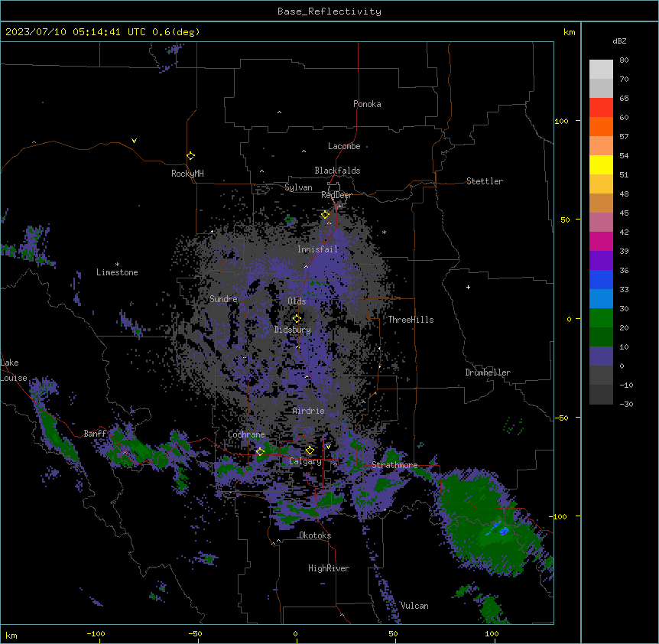Click the yellow diamond marker south of RedDeer

click(325, 215)
